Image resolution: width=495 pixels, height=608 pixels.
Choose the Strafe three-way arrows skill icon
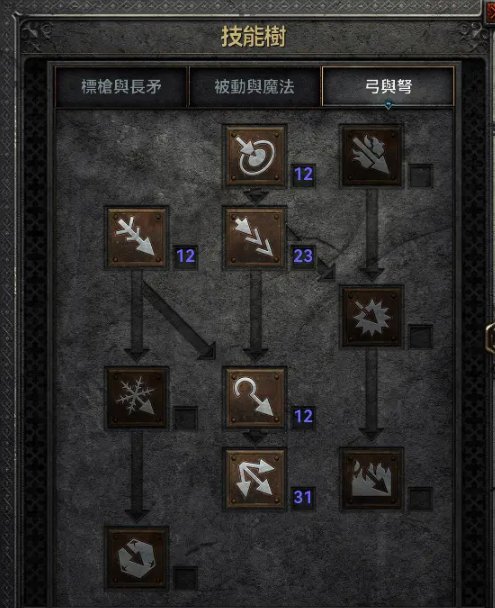(255, 479)
